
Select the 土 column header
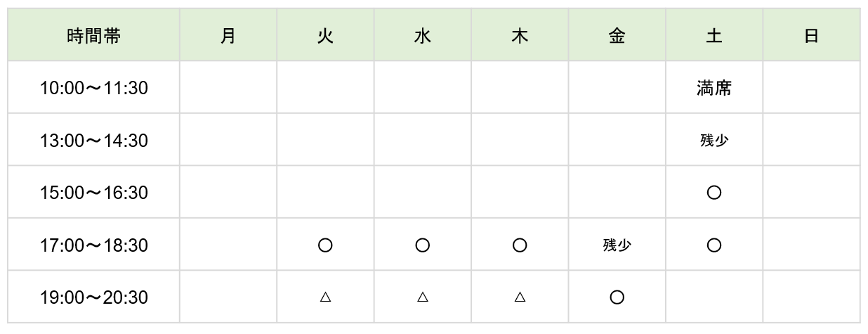pos(714,37)
